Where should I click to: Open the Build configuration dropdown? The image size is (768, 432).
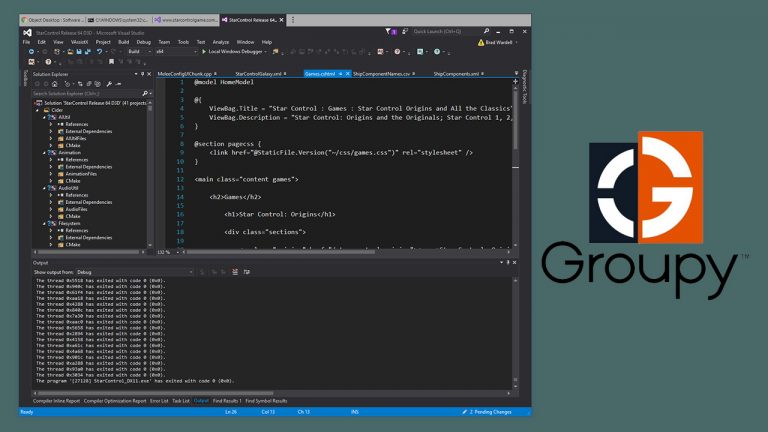pos(139,51)
